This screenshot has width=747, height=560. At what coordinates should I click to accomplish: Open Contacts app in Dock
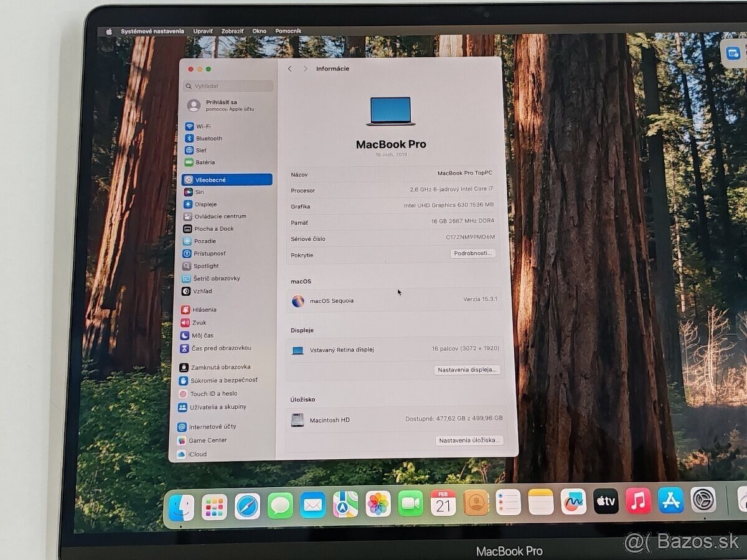pyautogui.click(x=476, y=502)
